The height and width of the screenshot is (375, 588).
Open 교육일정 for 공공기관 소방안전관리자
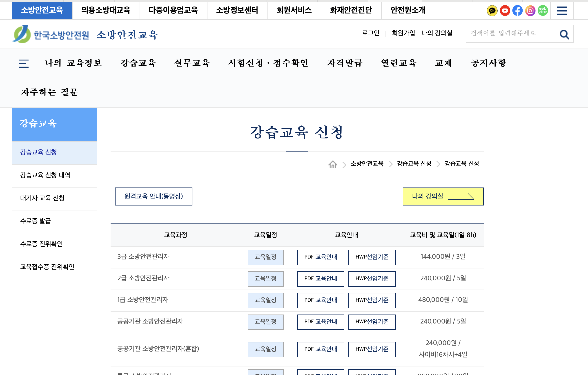[x=265, y=322]
